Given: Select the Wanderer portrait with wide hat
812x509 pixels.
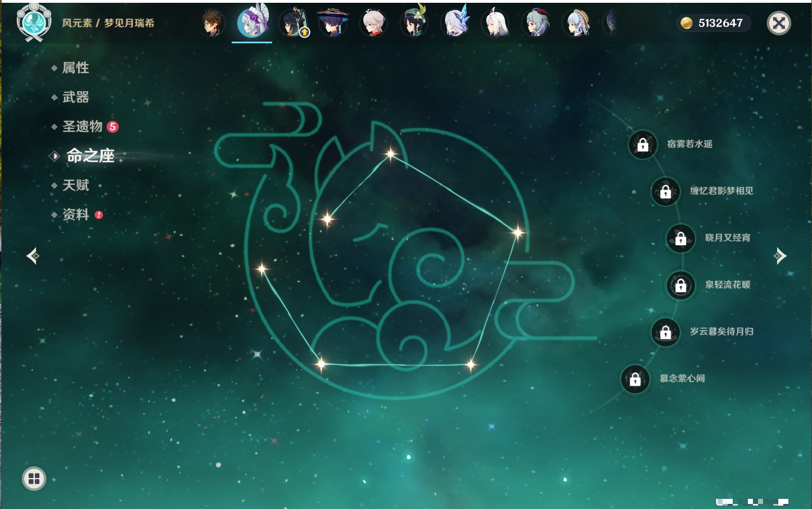Looking at the screenshot, I should click(x=333, y=24).
